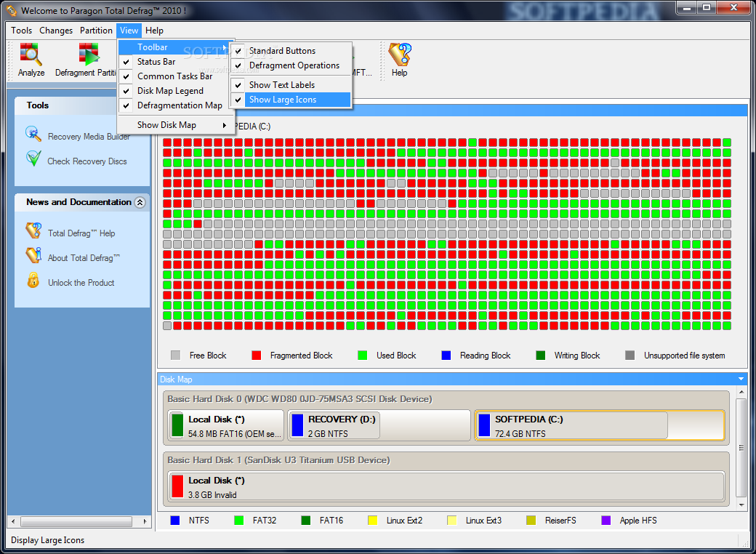Uncheck Show Large Icons

pos(291,100)
